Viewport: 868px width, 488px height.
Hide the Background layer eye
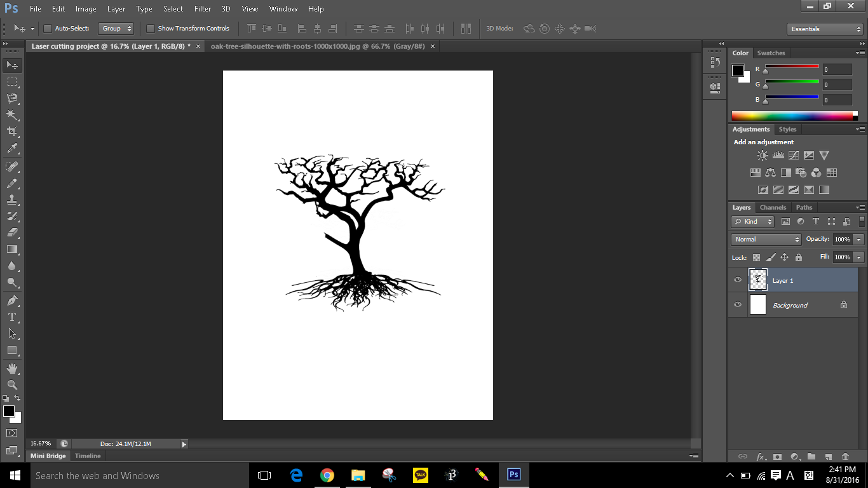[x=738, y=305]
